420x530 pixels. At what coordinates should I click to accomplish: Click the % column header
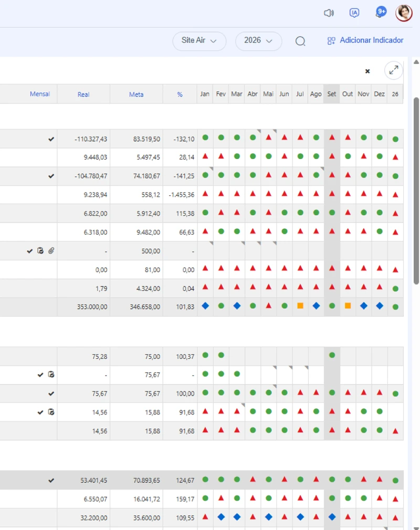pyautogui.click(x=180, y=94)
